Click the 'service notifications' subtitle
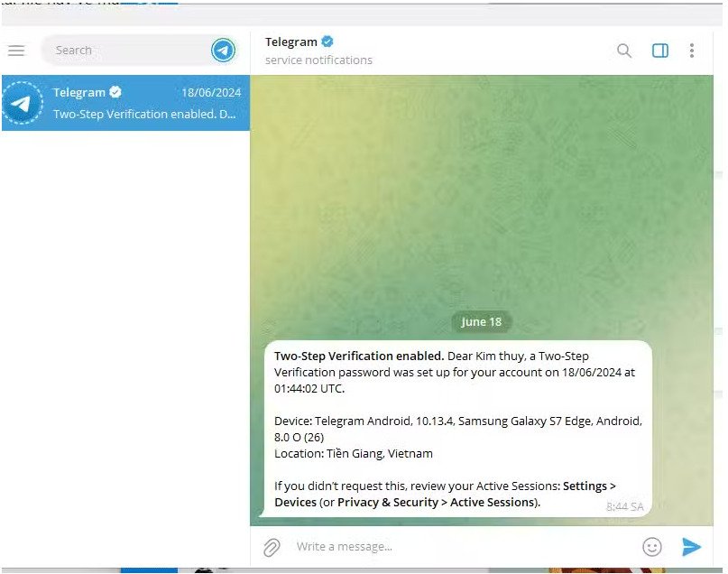This screenshot has width=728, height=574. pyautogui.click(x=318, y=60)
